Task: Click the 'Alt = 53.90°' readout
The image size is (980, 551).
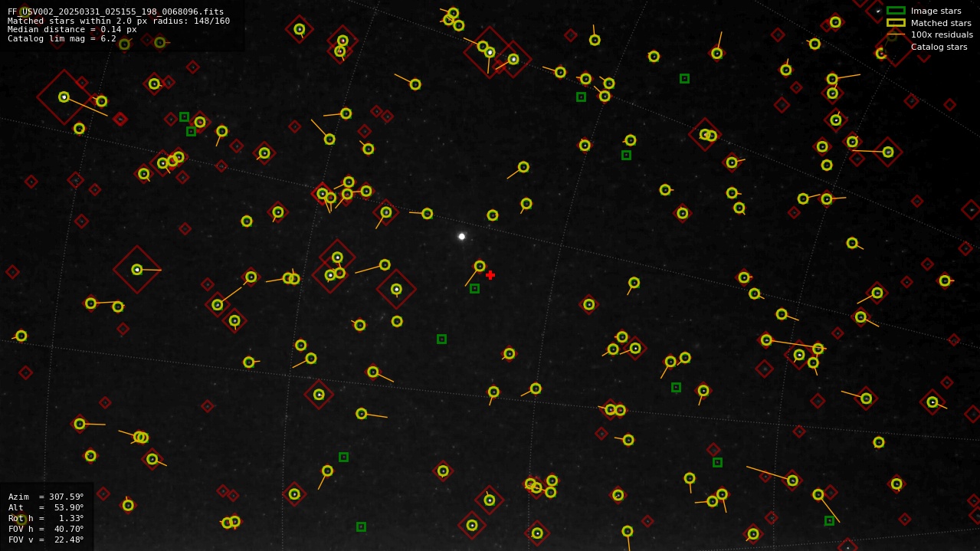Action: (46, 507)
